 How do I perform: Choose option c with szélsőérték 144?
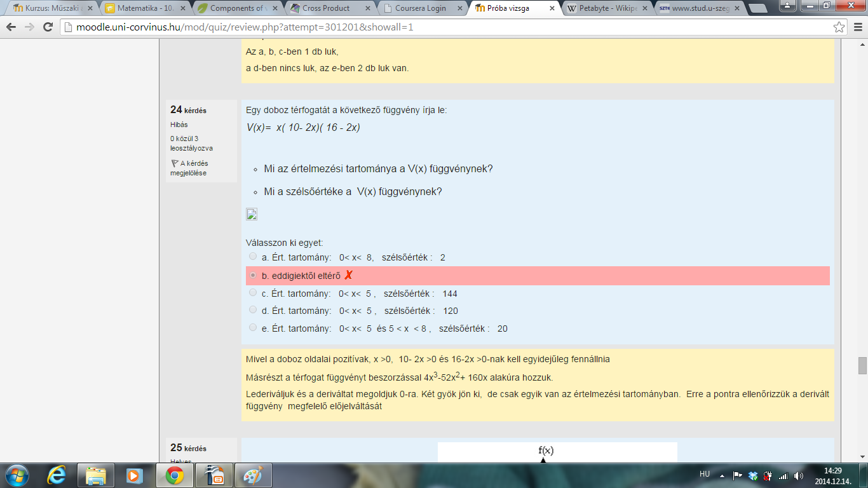(x=253, y=293)
